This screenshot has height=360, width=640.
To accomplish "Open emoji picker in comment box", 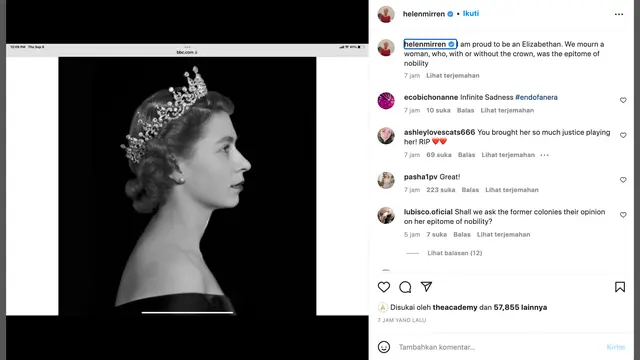I will [384, 347].
